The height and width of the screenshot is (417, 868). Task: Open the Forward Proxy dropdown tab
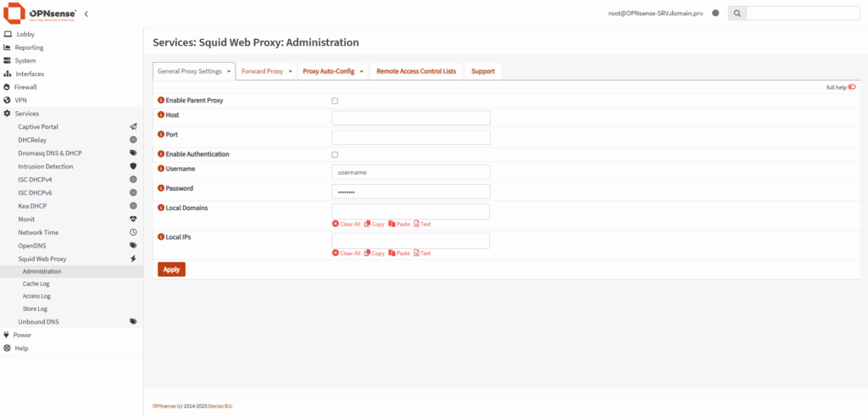point(267,71)
